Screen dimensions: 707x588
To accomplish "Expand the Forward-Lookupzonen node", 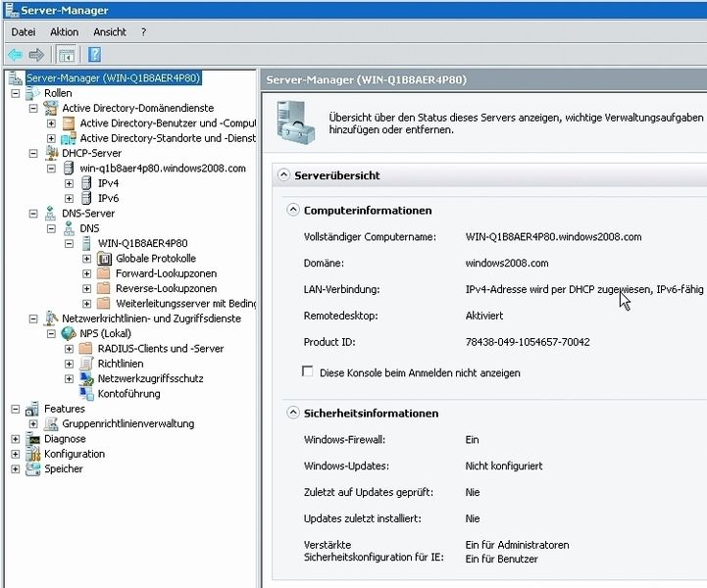I will point(87,273).
